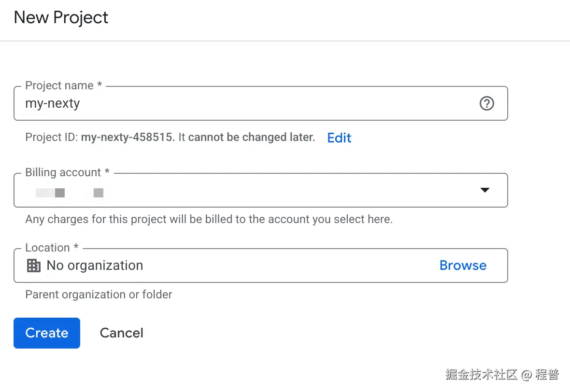Click Cancel to dismiss the dialog
This screenshot has height=392, width=570.
click(x=121, y=333)
